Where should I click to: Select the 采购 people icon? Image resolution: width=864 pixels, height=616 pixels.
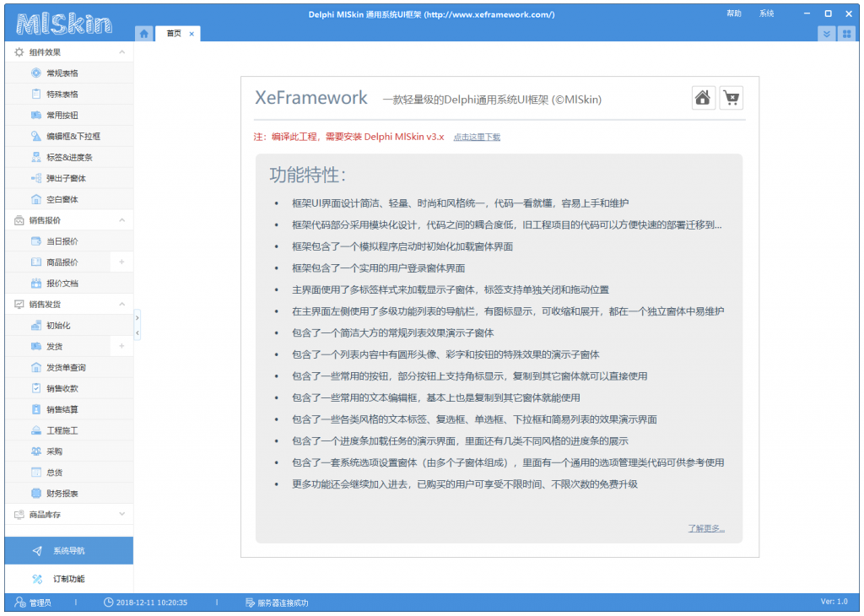(35, 451)
